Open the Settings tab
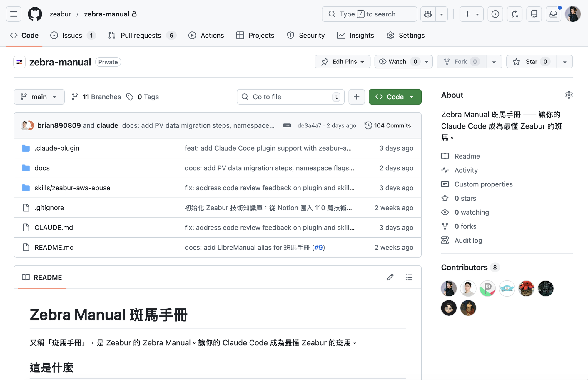The height and width of the screenshot is (380, 588). coord(411,35)
